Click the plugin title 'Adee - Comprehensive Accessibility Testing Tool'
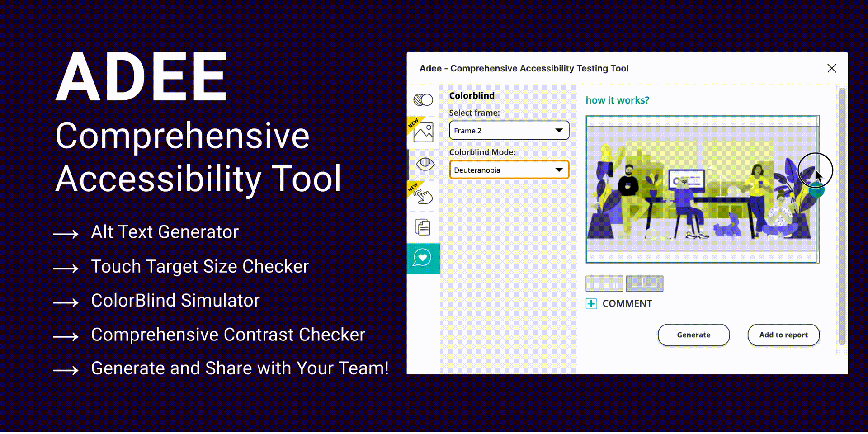Viewport: 868px width, 434px height. pos(524,68)
